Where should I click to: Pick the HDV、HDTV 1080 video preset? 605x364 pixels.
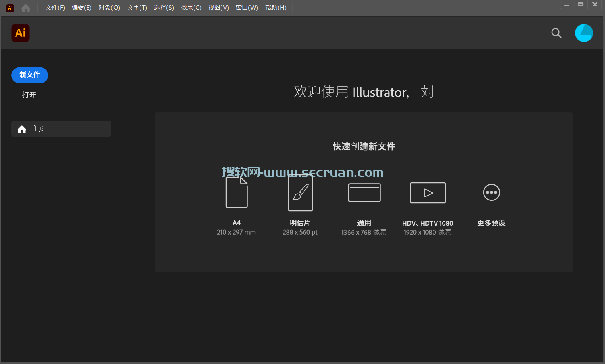(428, 193)
